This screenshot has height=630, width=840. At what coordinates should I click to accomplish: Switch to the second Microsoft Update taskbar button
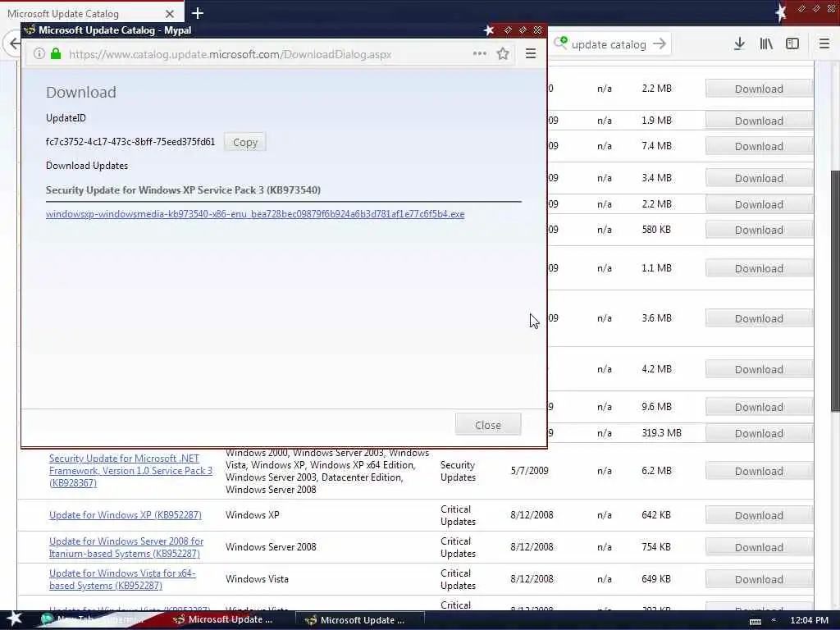tap(359, 620)
